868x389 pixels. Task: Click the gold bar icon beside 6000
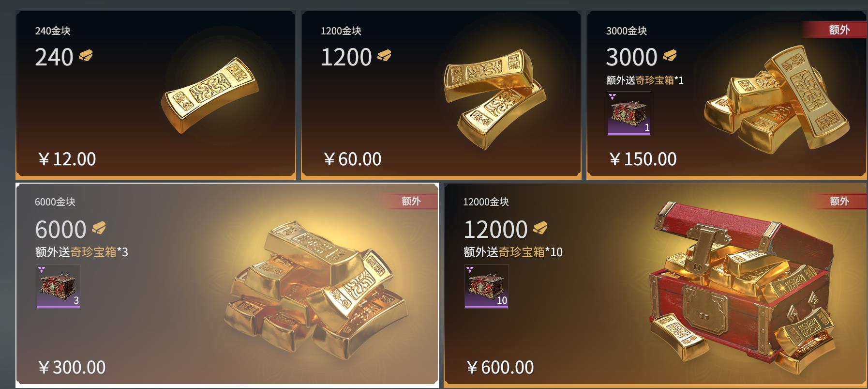point(99,228)
